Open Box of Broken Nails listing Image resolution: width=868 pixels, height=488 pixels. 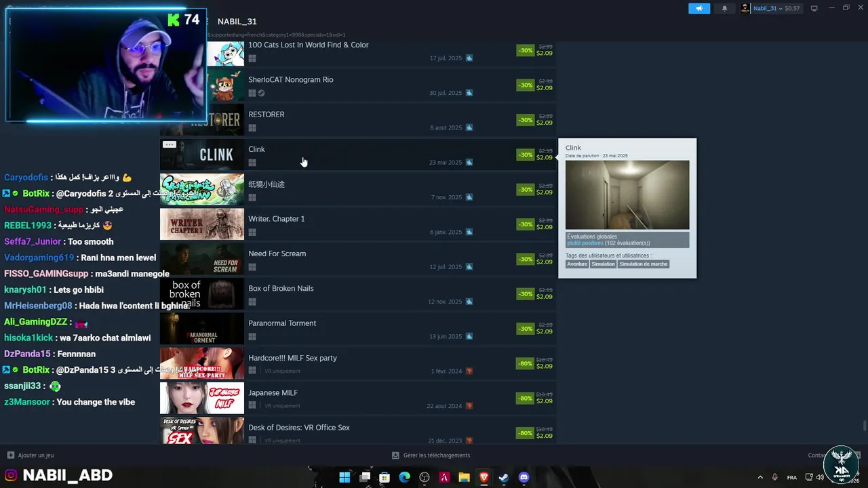coord(281,288)
